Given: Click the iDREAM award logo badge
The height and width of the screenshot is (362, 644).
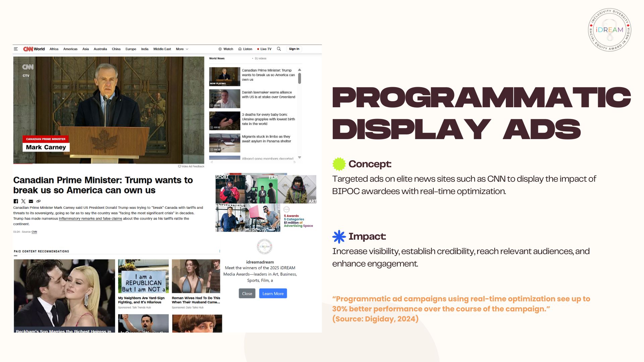Looking at the screenshot, I should [609, 30].
